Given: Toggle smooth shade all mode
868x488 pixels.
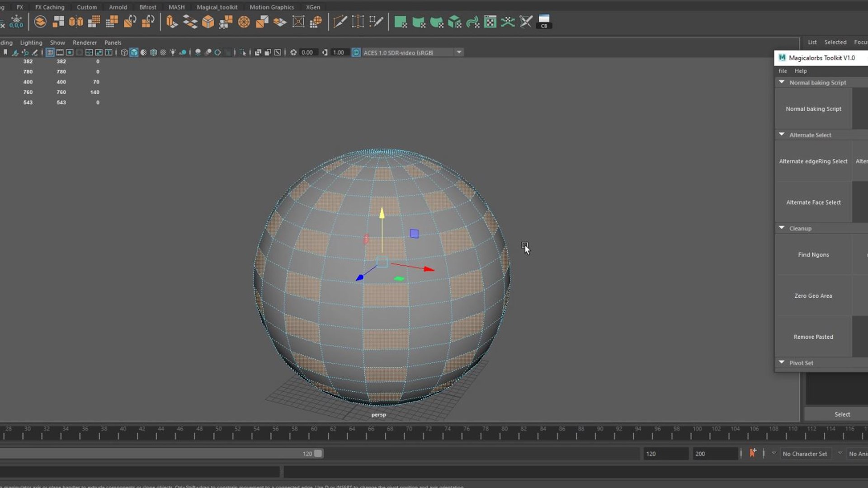Looking at the screenshot, I should point(134,52).
